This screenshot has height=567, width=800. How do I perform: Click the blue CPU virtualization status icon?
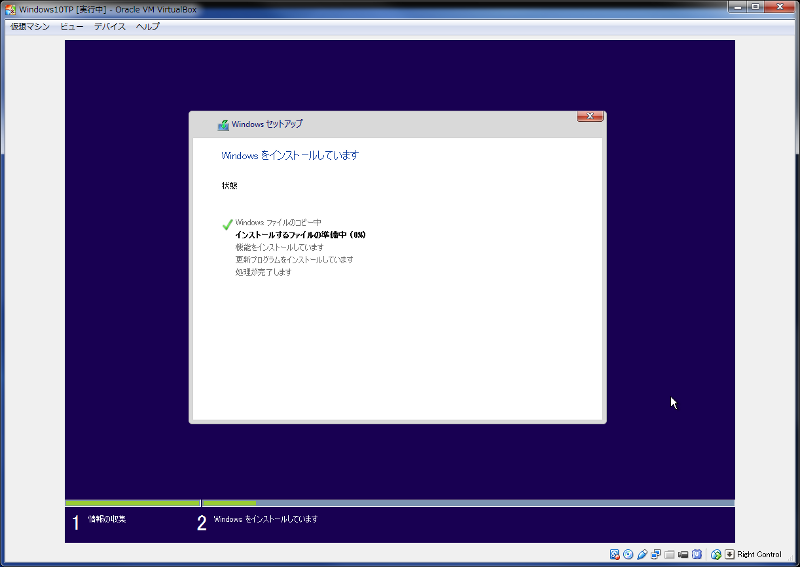pyautogui.click(x=697, y=554)
